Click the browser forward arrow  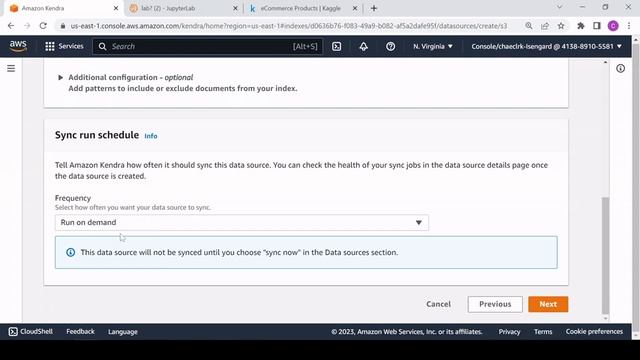pos(27,26)
